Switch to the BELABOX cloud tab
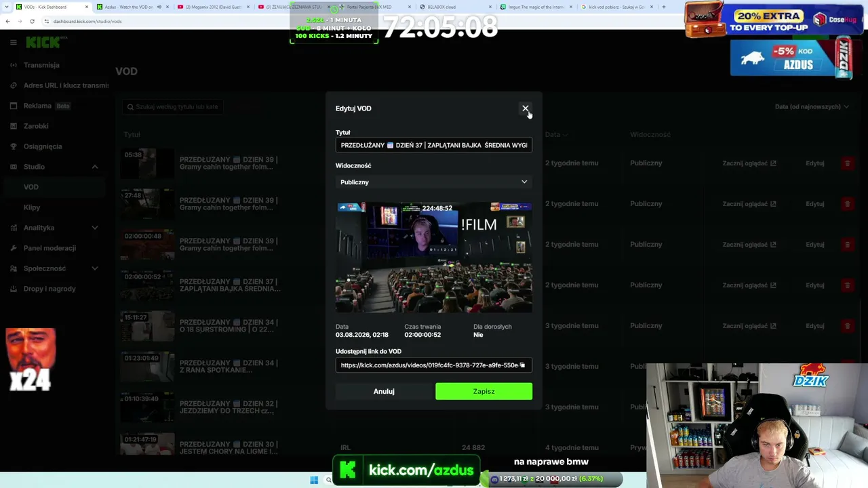Screen dimensions: 868x488 tap(456, 7)
